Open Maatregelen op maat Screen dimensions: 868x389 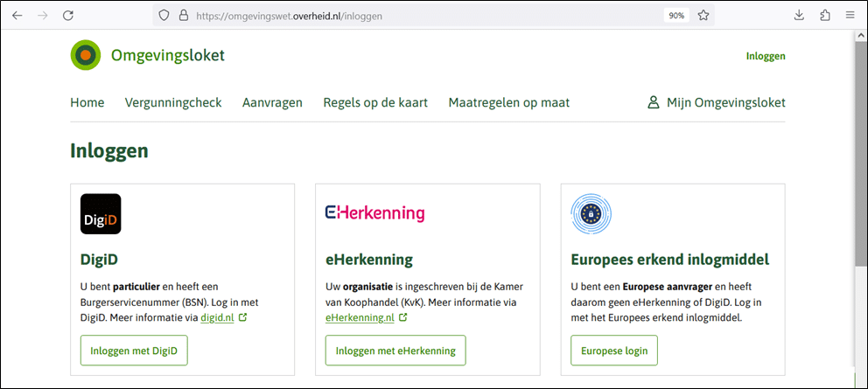(x=509, y=102)
